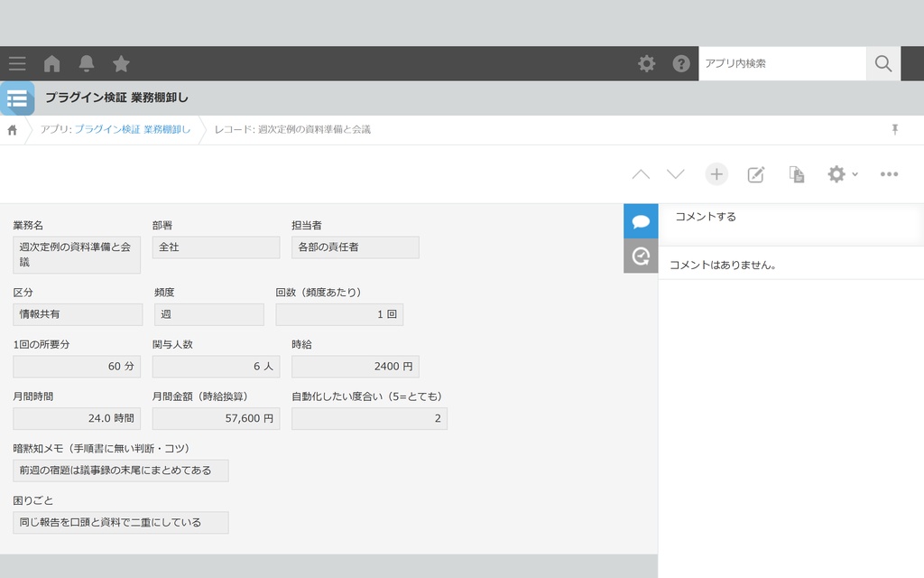This screenshot has height=578, width=924.
Task: Click the 月間金額 value 57,600 円
Action: tap(216, 418)
